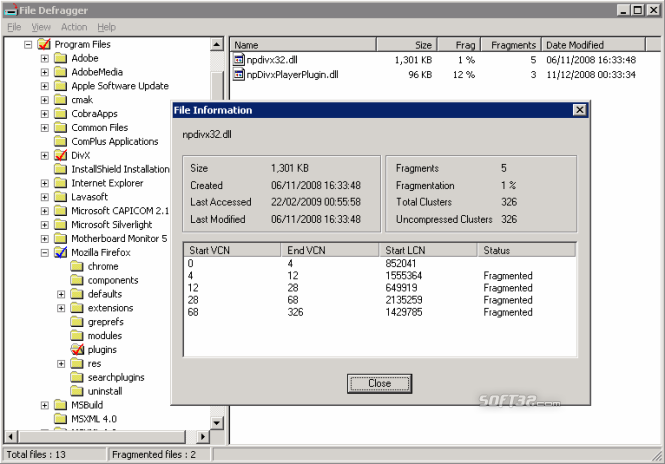665x464 pixels.
Task: Click the npDivxPlayerPlugin.dll file icon
Action: click(239, 75)
